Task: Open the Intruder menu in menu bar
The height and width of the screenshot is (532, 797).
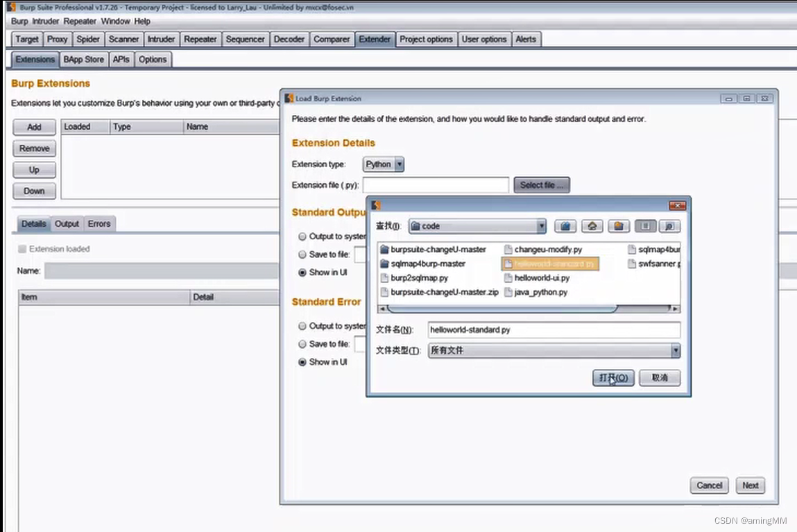Action: pos(46,22)
